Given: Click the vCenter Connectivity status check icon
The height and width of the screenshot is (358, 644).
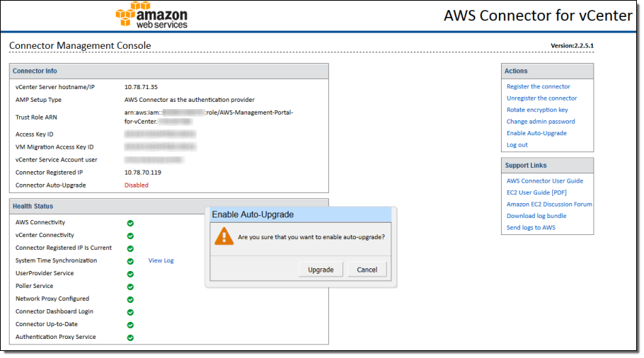Looking at the screenshot, I should 130,236.
